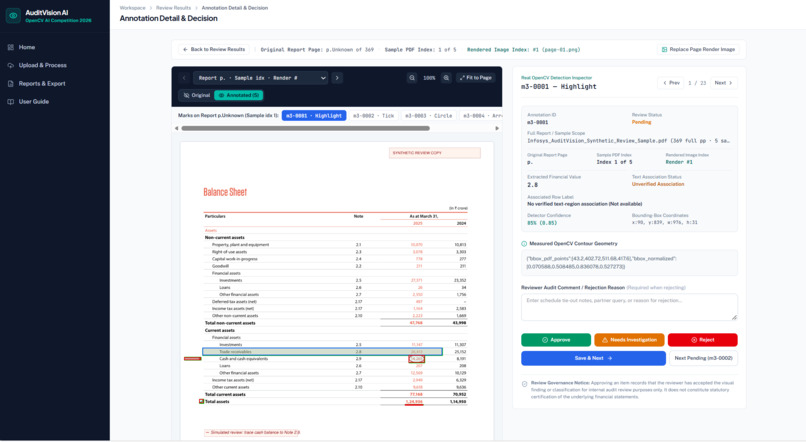Switch to Annotated (5) view

coord(239,95)
